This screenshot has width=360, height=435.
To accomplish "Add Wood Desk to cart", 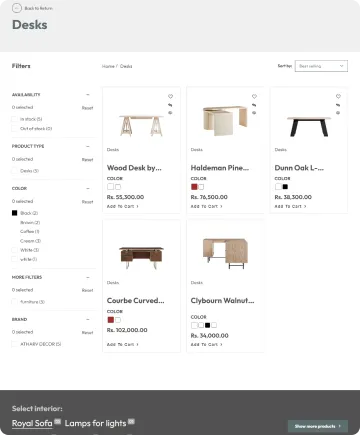I will (x=122, y=206).
